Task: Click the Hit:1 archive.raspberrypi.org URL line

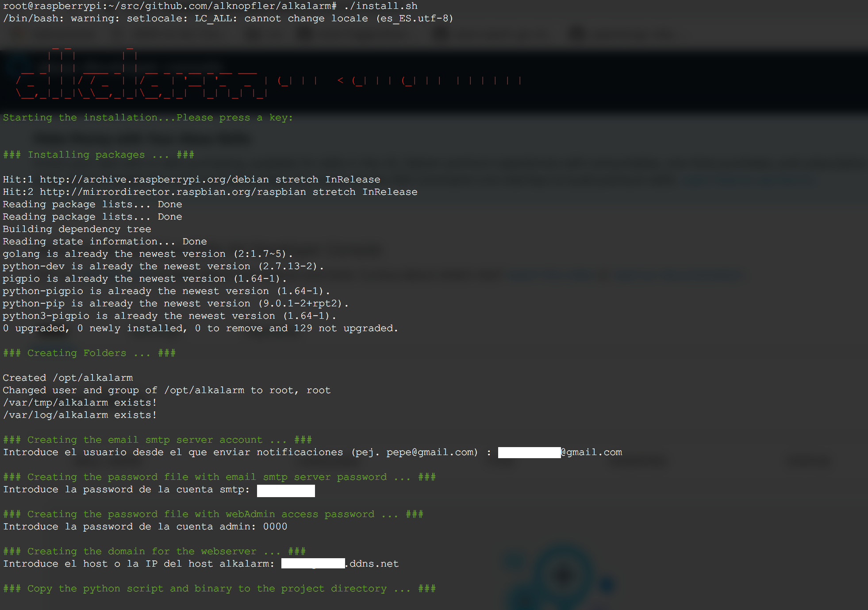Action: (192, 180)
